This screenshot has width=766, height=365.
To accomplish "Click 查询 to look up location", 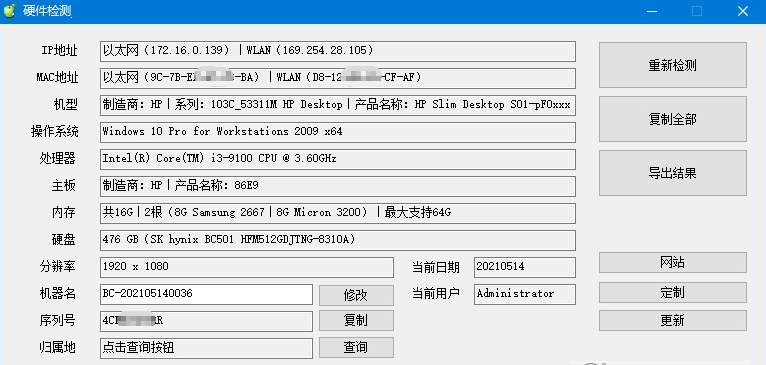I will click(x=356, y=347).
